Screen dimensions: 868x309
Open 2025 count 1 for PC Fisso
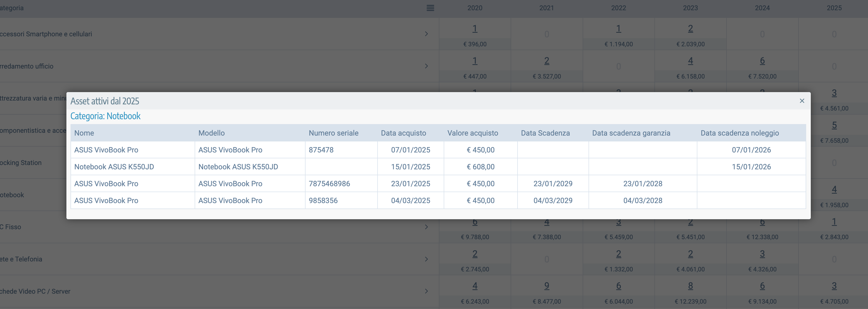[834, 222]
